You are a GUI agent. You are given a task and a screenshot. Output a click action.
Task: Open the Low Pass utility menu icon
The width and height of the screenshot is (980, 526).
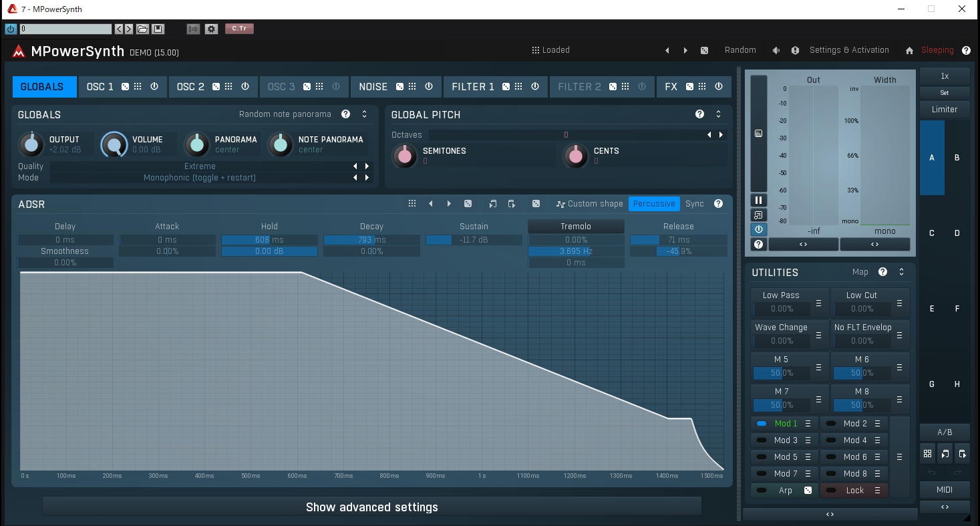pos(818,303)
